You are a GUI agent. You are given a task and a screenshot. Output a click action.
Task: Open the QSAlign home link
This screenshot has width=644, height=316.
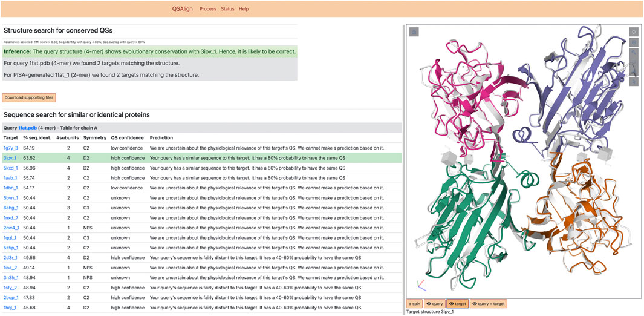[183, 8]
